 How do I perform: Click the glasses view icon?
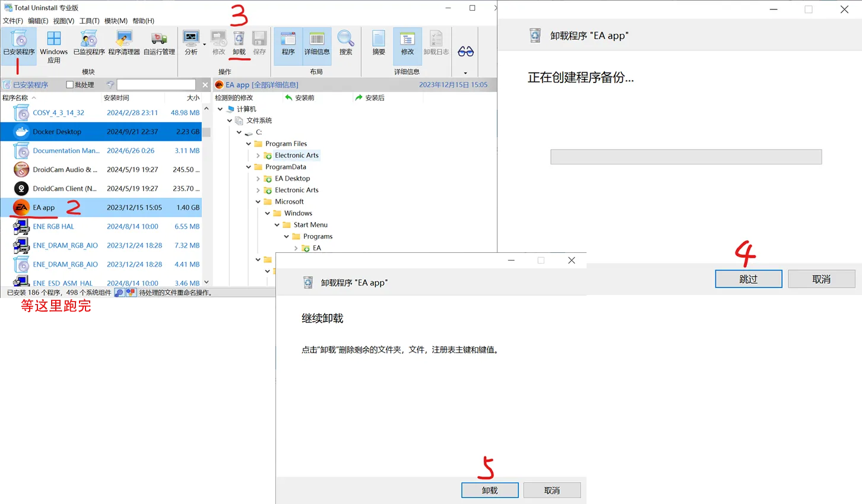466,52
